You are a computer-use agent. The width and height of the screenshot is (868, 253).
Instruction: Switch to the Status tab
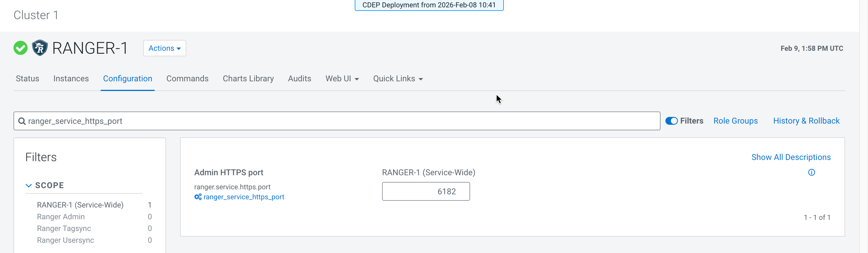pyautogui.click(x=27, y=78)
